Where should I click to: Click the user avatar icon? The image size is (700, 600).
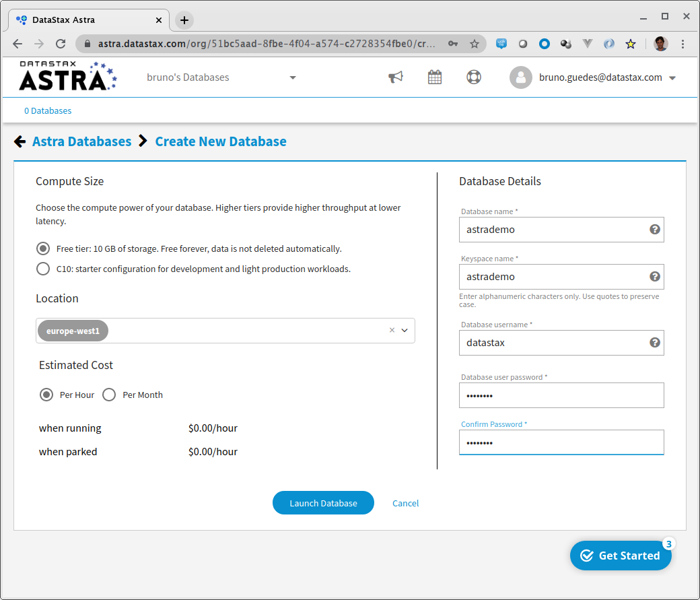point(520,77)
